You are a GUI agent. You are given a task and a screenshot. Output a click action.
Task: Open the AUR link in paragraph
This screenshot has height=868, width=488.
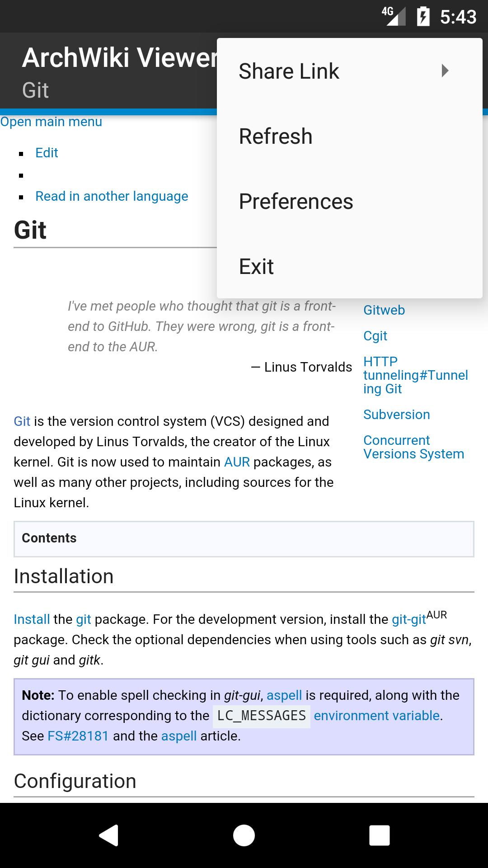[237, 462]
